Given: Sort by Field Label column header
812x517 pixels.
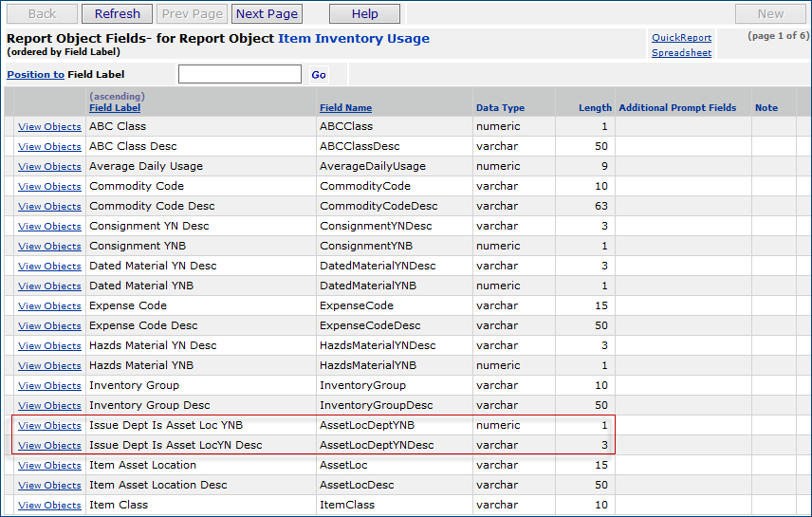Looking at the screenshot, I should [115, 108].
